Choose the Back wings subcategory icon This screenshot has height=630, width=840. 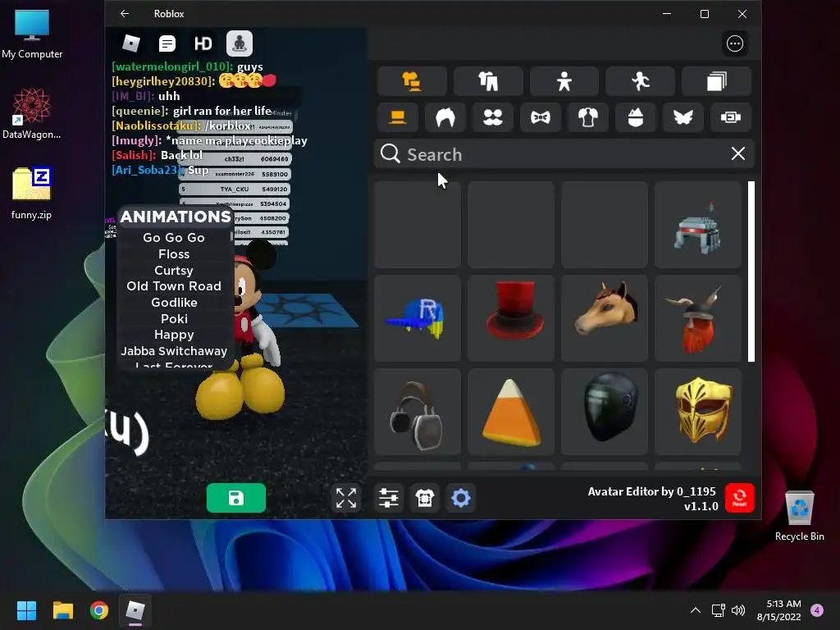coord(683,117)
